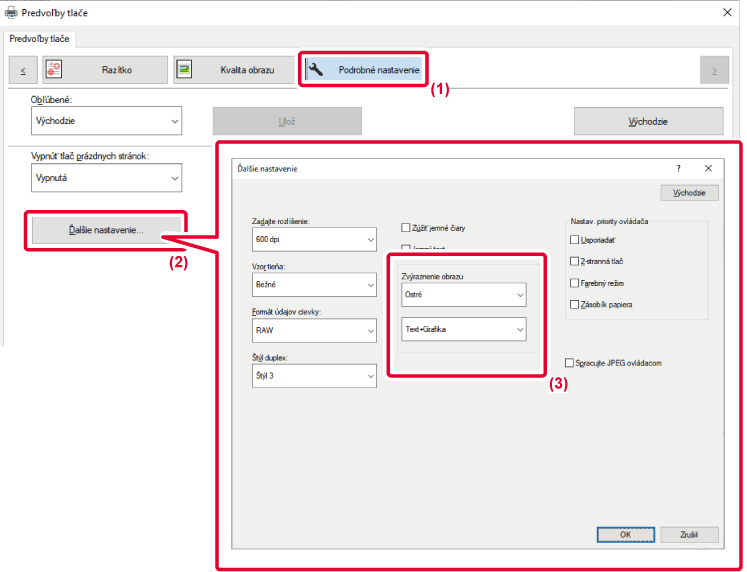Switch to the Predvoľby tlače tab
Image resolution: width=747 pixels, height=572 pixels.
41,39
